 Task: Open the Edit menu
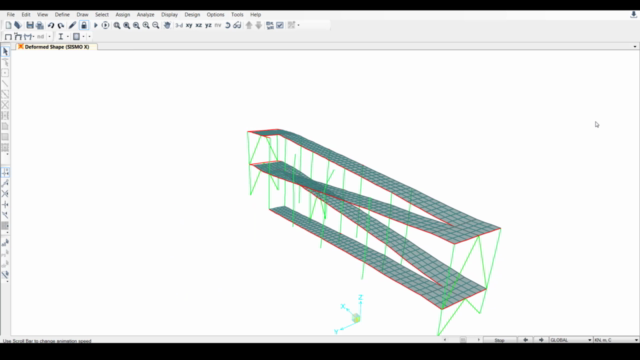click(26, 15)
